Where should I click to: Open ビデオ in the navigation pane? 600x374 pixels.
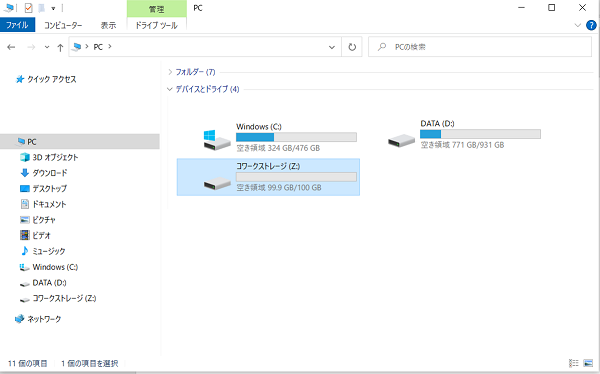[41, 236]
